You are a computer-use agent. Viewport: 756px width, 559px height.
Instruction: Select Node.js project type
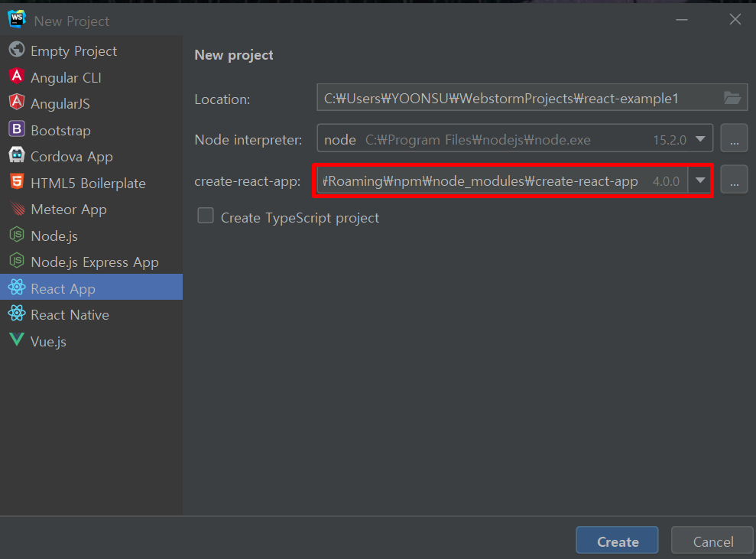click(91, 236)
